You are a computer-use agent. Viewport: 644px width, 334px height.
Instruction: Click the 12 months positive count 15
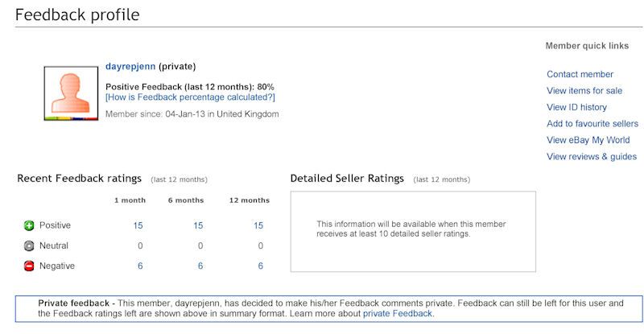[x=258, y=225]
